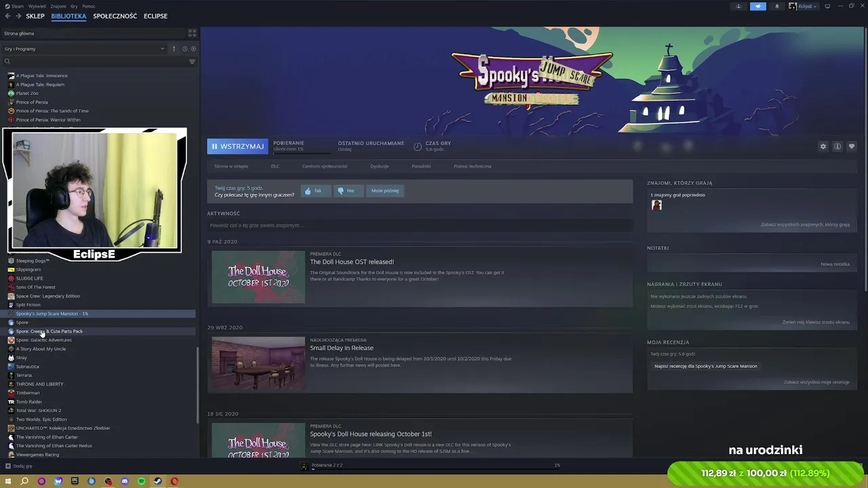Select Sons Of The Forest
This screenshot has height=488, width=868.
point(35,287)
